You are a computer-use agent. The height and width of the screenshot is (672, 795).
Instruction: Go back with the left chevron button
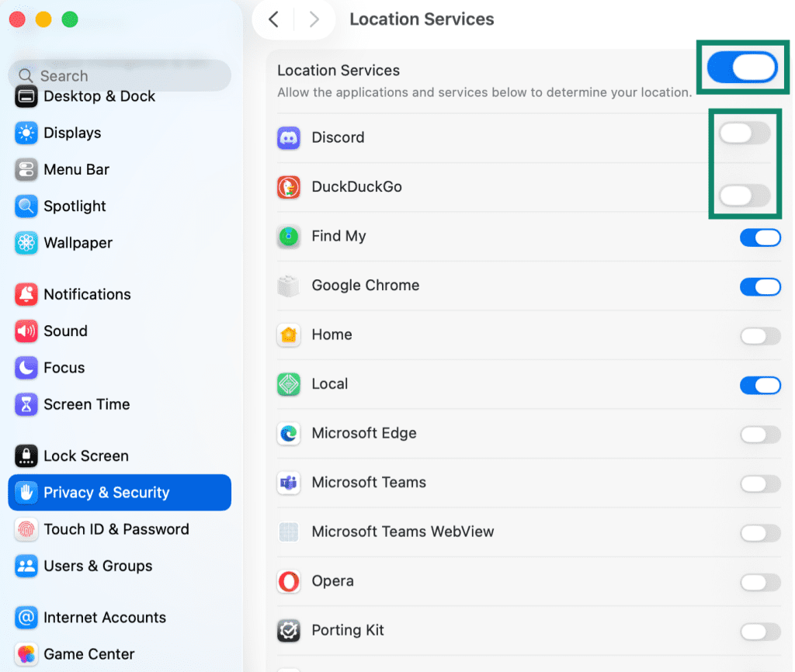274,19
